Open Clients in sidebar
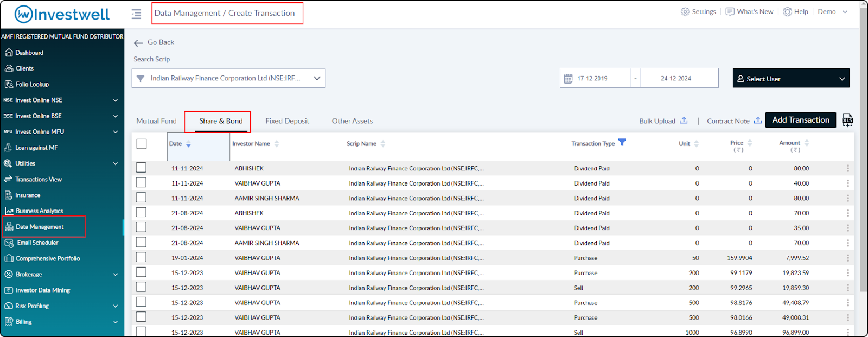This screenshot has height=337, width=868. [20, 68]
